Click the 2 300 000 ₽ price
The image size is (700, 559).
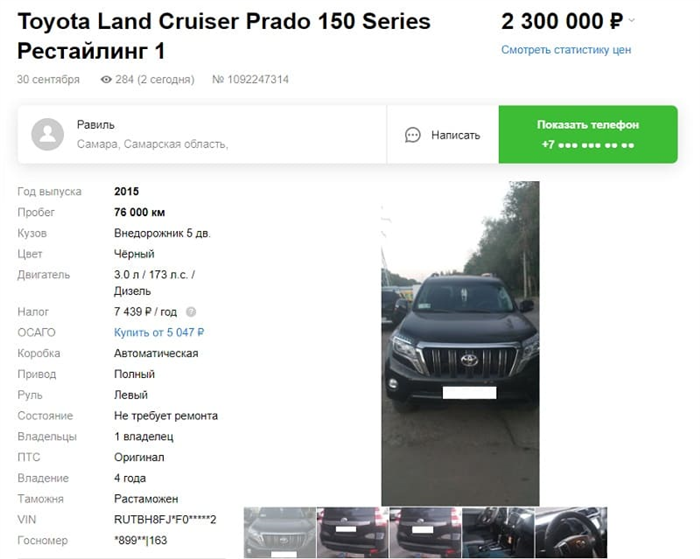pyautogui.click(x=562, y=21)
